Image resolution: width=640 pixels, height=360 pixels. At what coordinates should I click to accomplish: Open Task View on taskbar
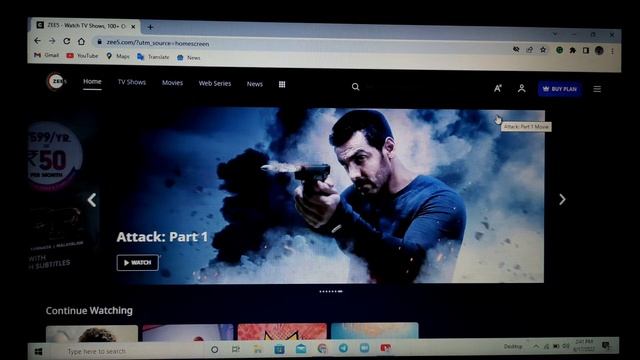click(x=236, y=349)
